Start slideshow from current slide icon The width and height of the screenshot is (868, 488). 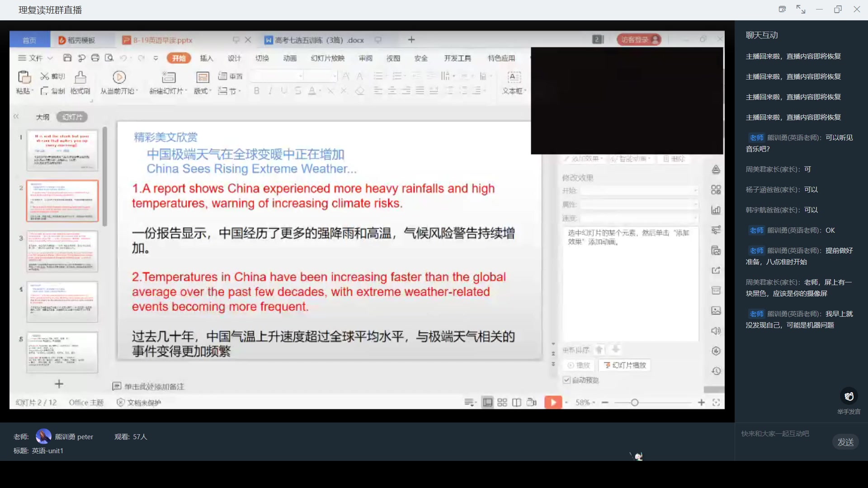(x=119, y=77)
